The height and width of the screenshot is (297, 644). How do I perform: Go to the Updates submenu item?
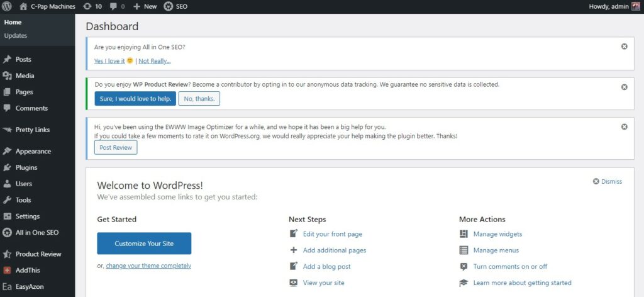coord(16,36)
